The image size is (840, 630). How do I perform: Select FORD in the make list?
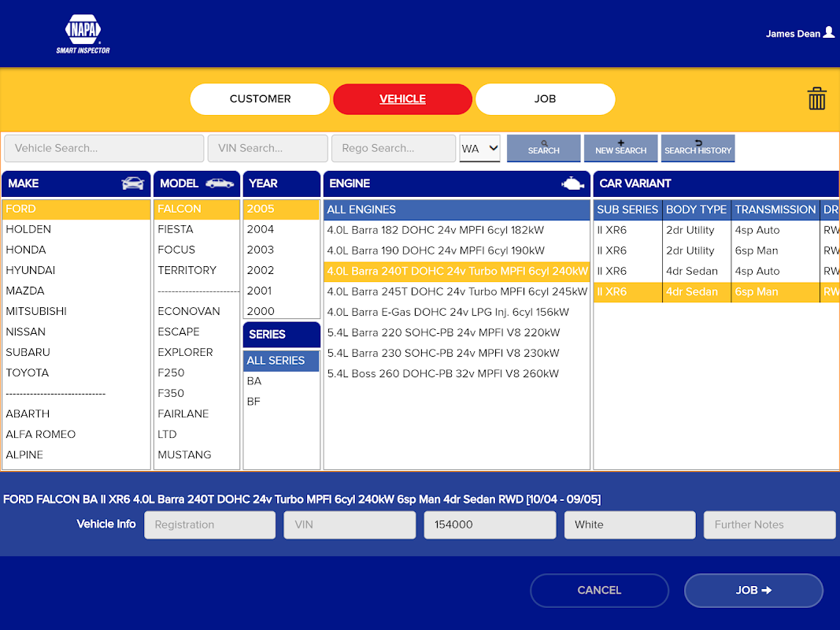[76, 209]
